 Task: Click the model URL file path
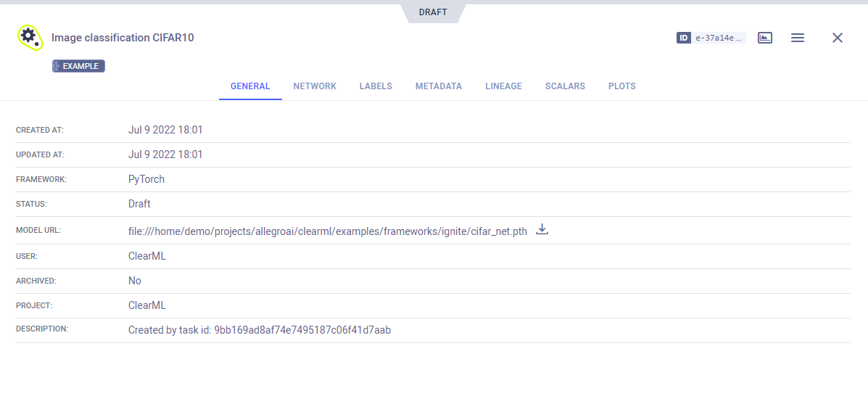pyautogui.click(x=327, y=231)
